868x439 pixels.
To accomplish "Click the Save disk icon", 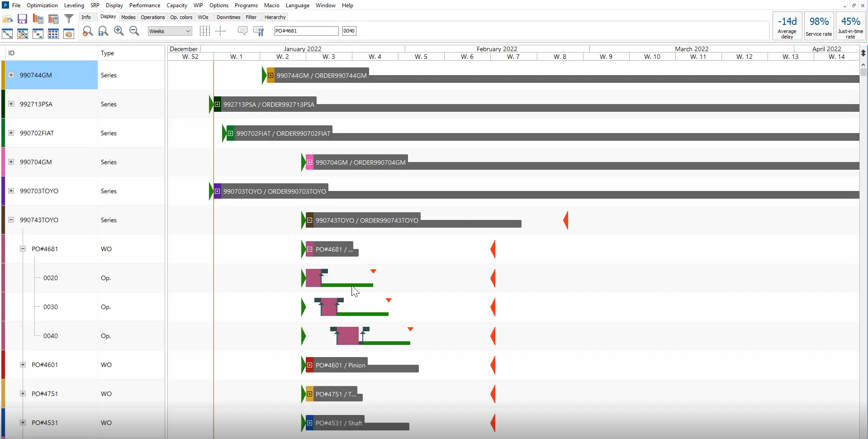I will [x=22, y=19].
